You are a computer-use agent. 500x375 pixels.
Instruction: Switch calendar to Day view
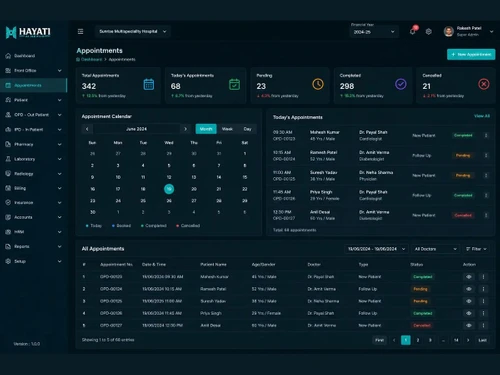coord(247,129)
